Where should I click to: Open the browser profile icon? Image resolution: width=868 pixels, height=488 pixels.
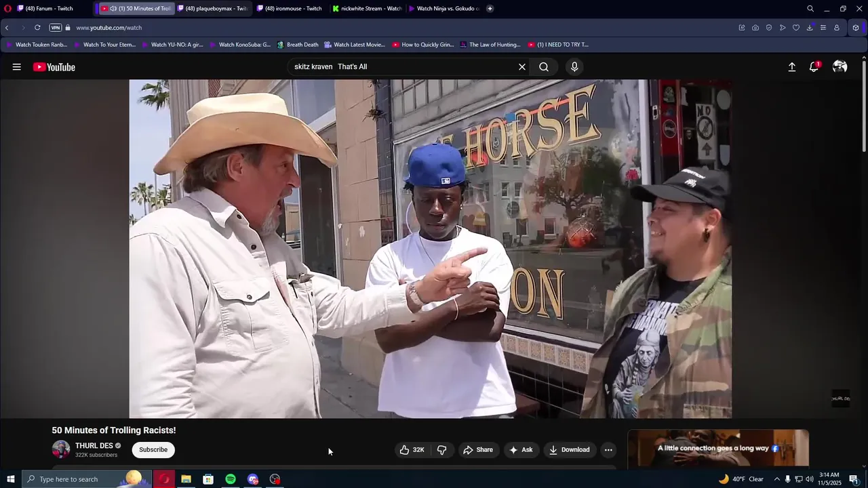click(837, 28)
